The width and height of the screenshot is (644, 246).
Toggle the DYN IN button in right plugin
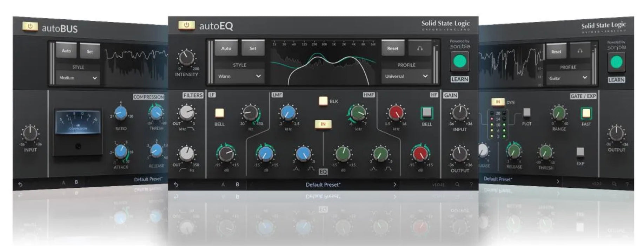(497, 102)
